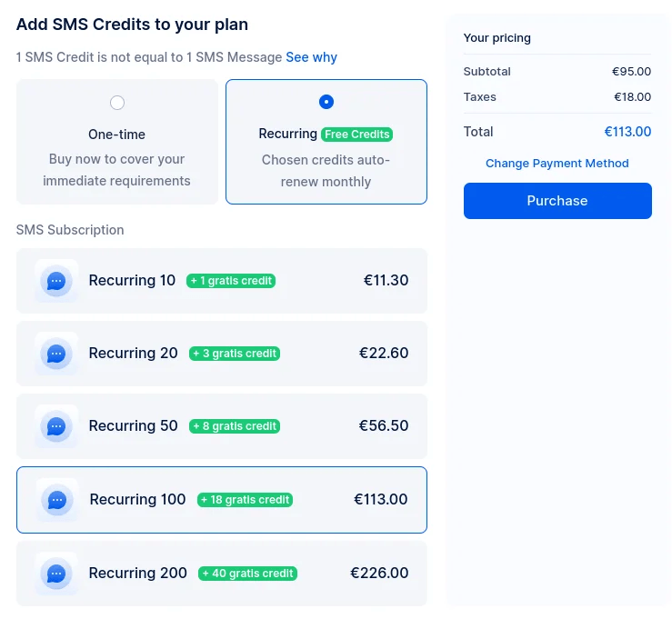Choose the Recurring 200 subscription option
672x619 pixels.
point(222,574)
